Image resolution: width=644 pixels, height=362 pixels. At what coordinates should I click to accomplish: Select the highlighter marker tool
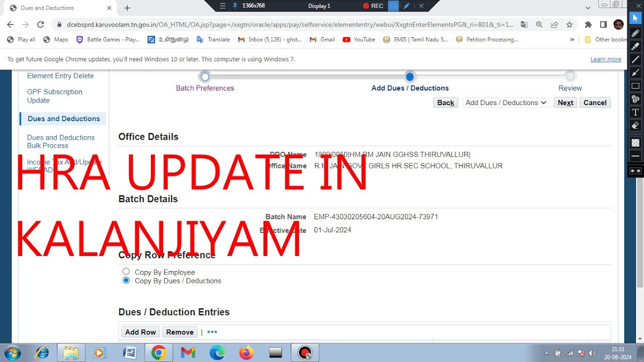(635, 46)
